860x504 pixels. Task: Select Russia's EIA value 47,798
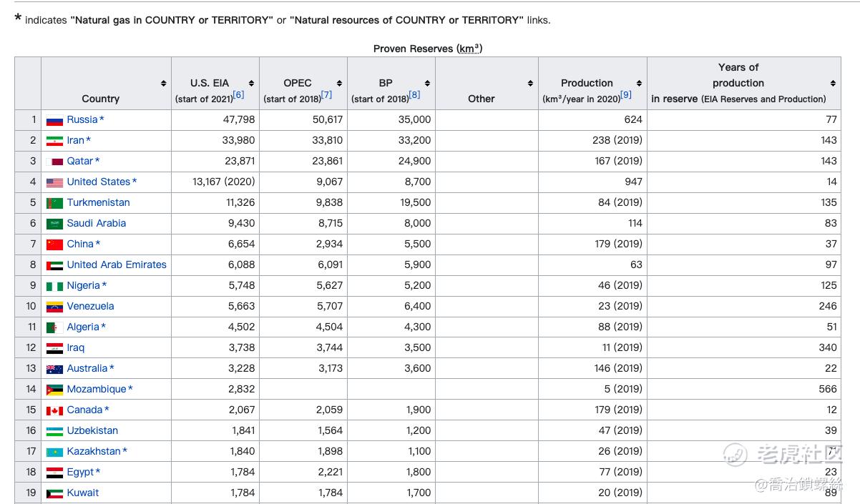[239, 119]
